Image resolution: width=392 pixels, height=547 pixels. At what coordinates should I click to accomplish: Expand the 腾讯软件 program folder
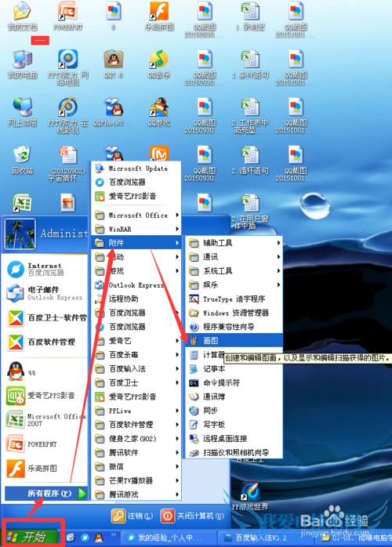point(136,452)
